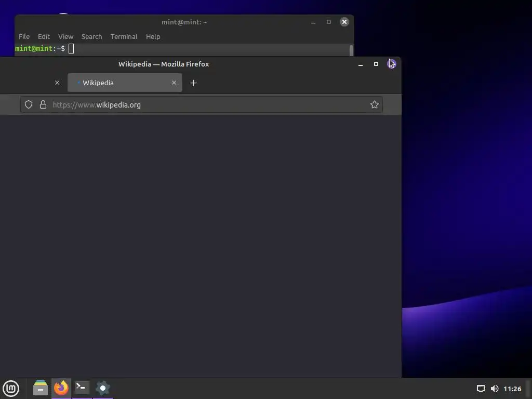
Task: Open the file manager from the taskbar
Action: coord(41,388)
